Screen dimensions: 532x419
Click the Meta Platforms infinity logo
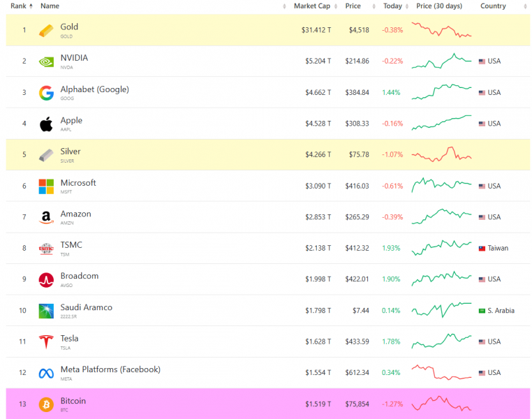(x=46, y=373)
